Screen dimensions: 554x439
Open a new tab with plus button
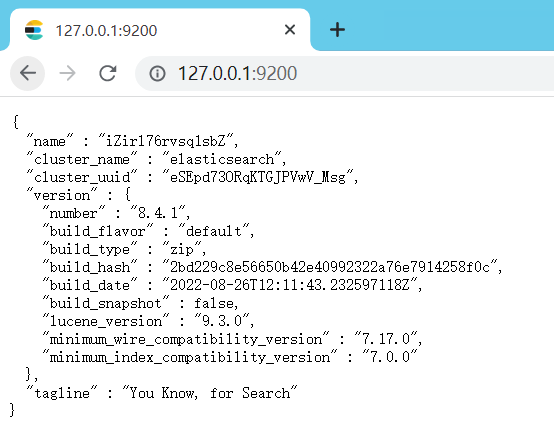pyautogui.click(x=337, y=30)
